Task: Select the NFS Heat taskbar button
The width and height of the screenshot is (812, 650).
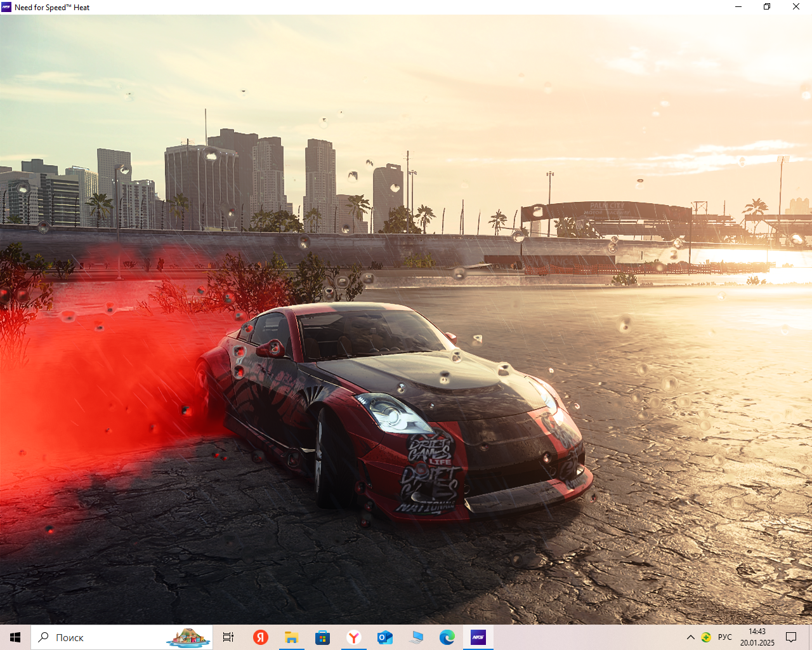Action: tap(478, 637)
